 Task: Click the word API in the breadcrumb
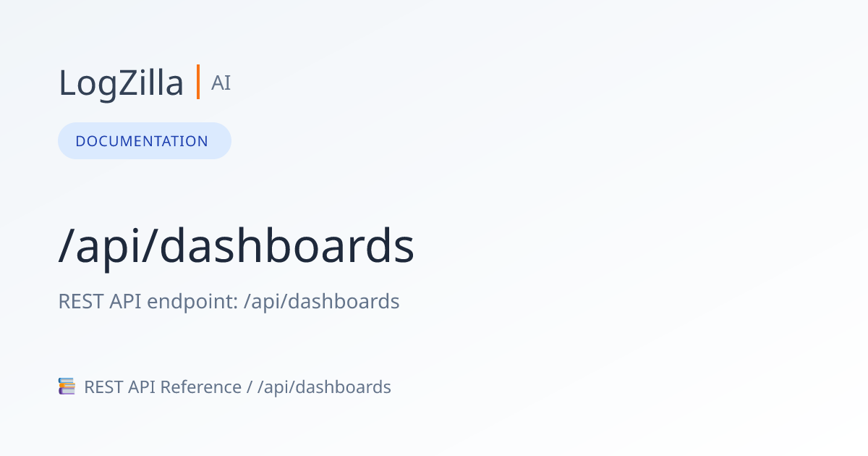pos(142,387)
